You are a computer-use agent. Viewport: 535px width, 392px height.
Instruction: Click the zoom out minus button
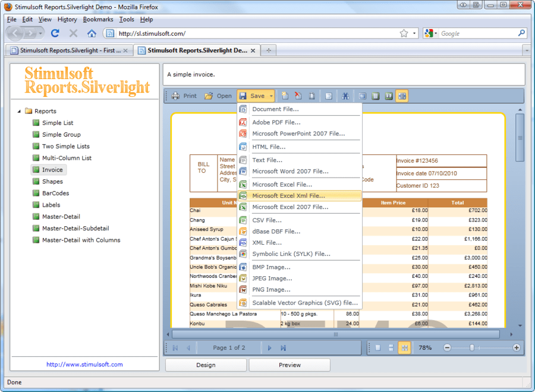447,347
